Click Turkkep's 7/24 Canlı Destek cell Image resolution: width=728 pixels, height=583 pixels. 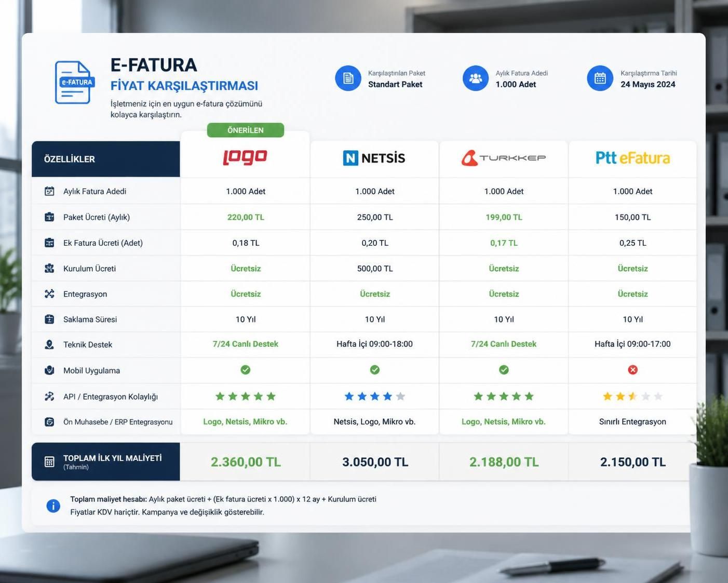coord(504,344)
